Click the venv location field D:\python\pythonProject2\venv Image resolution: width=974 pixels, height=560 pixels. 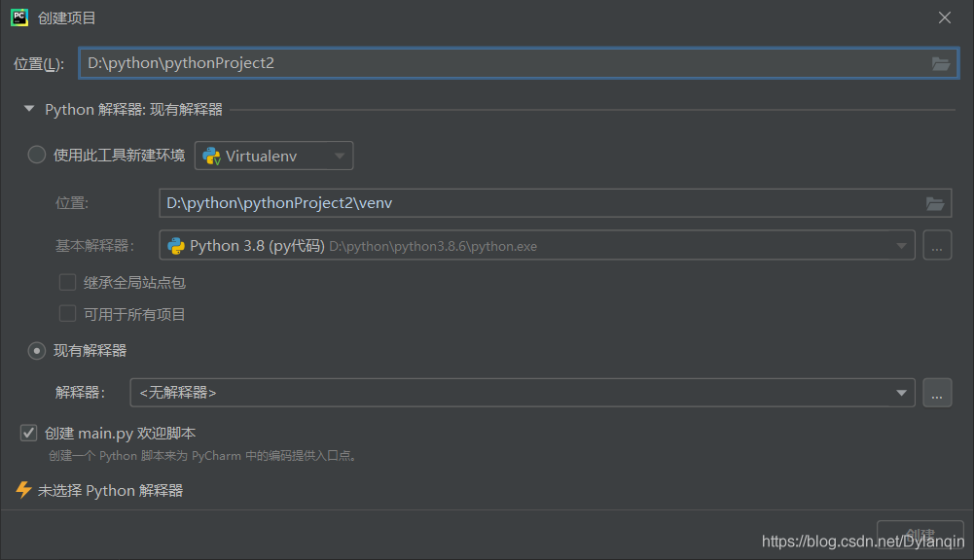(556, 203)
